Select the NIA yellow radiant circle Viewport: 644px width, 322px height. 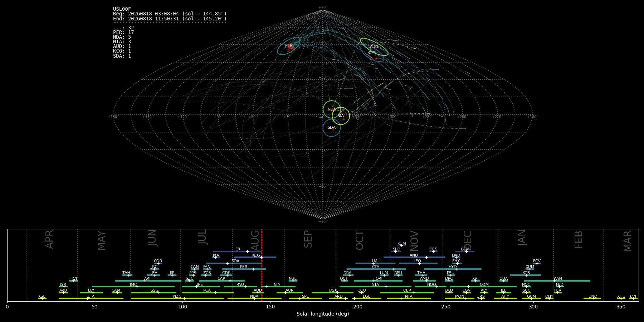[341, 116]
